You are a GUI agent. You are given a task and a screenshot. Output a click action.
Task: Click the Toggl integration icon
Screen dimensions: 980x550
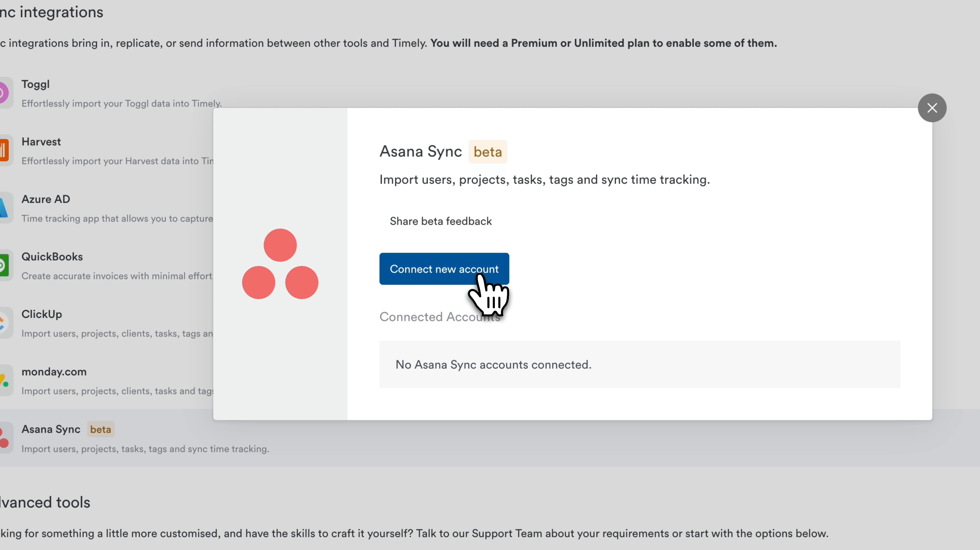pos(5,93)
